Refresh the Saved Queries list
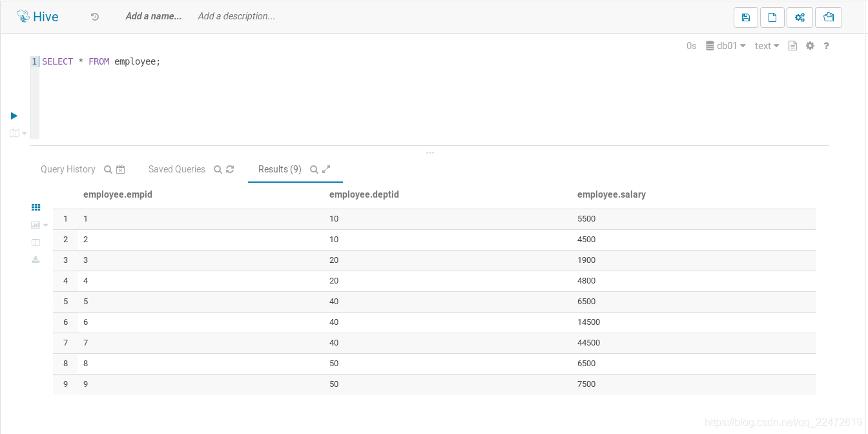868x434 pixels. 230,169
